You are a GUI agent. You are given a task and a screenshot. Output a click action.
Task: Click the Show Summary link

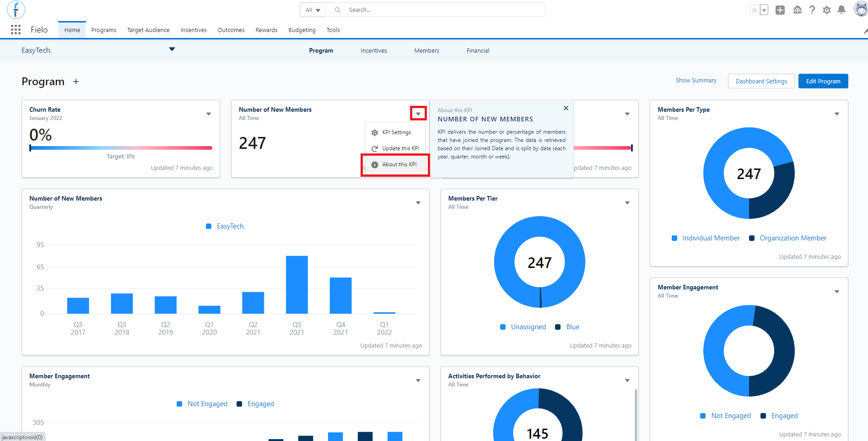(x=696, y=81)
